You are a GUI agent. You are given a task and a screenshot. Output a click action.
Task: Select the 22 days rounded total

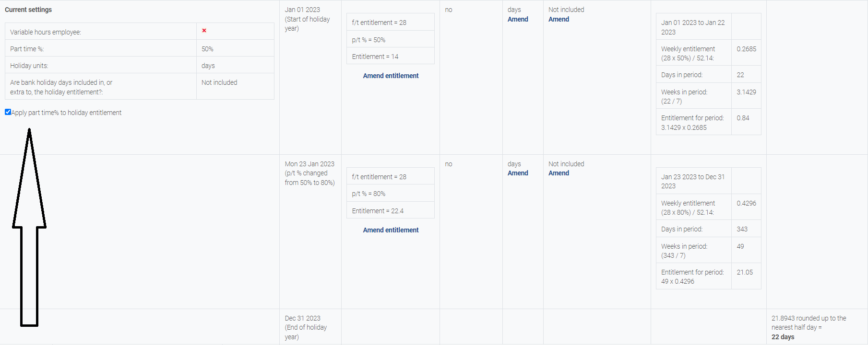click(783, 337)
